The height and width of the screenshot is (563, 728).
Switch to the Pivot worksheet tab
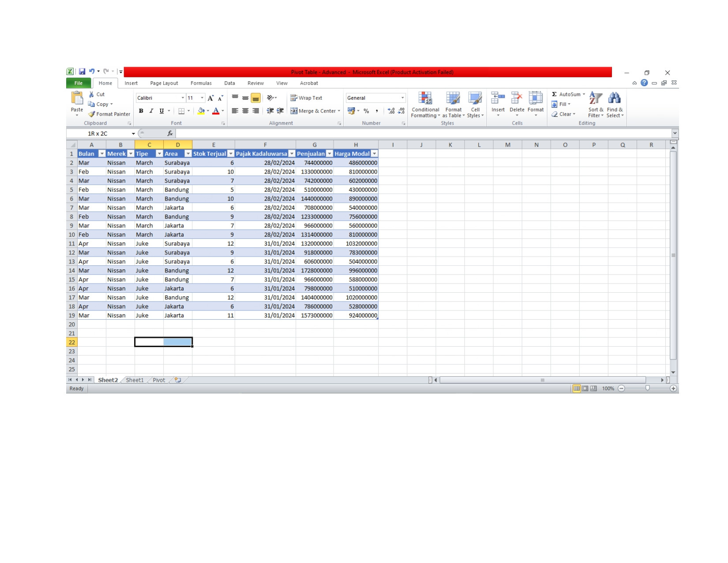click(159, 380)
